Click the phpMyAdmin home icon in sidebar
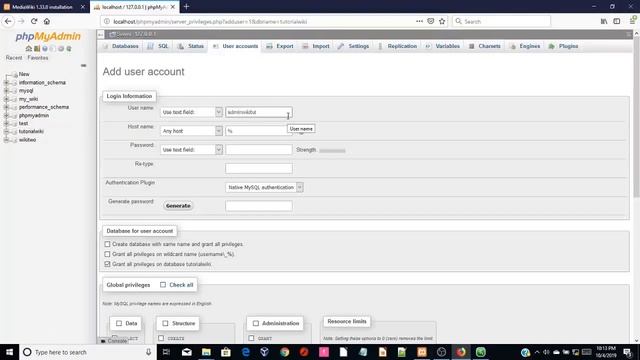 click(x=29, y=49)
